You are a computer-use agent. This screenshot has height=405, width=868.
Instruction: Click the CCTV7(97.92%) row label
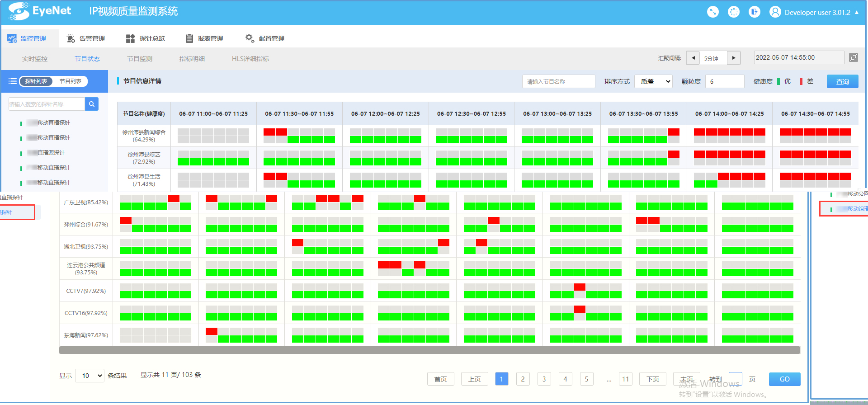click(86, 291)
